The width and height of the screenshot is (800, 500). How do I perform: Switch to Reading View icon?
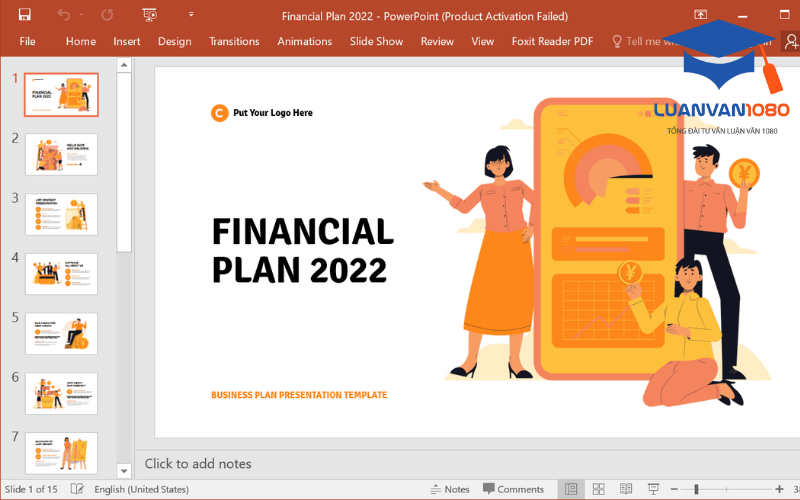[626, 489]
